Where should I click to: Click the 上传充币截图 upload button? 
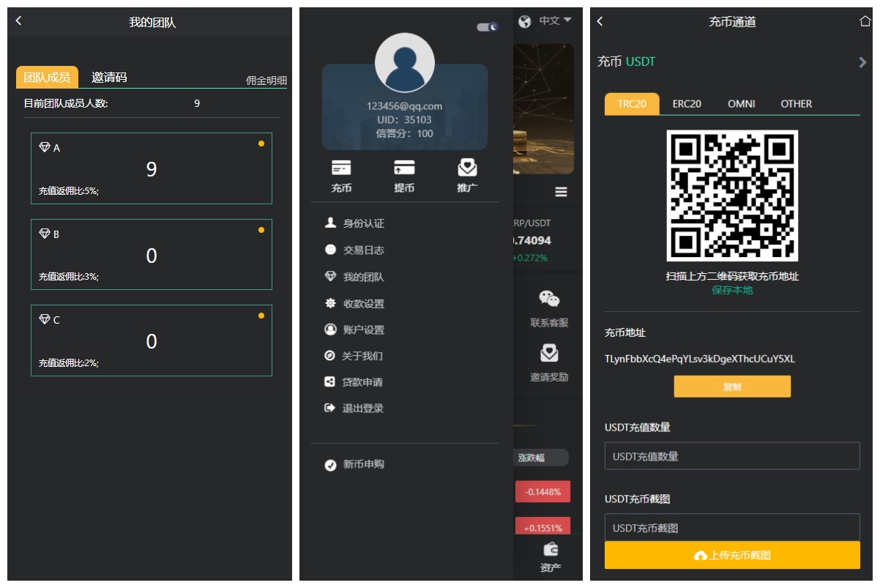coord(732,555)
